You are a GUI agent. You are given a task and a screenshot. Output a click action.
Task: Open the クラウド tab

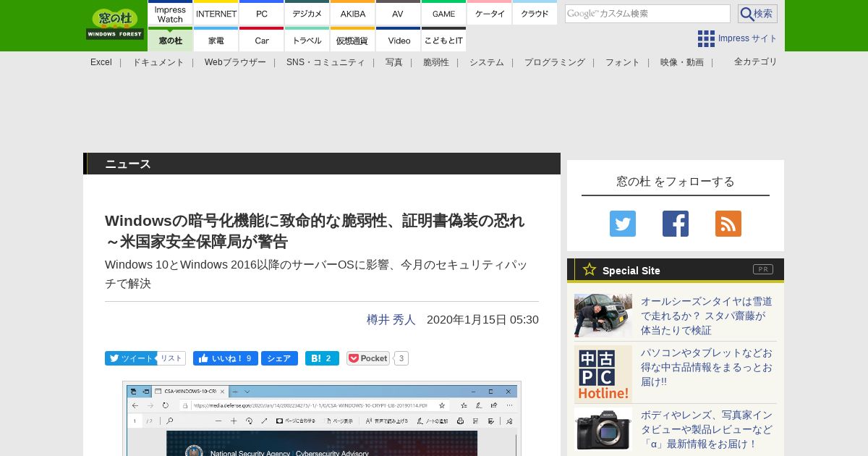(535, 14)
